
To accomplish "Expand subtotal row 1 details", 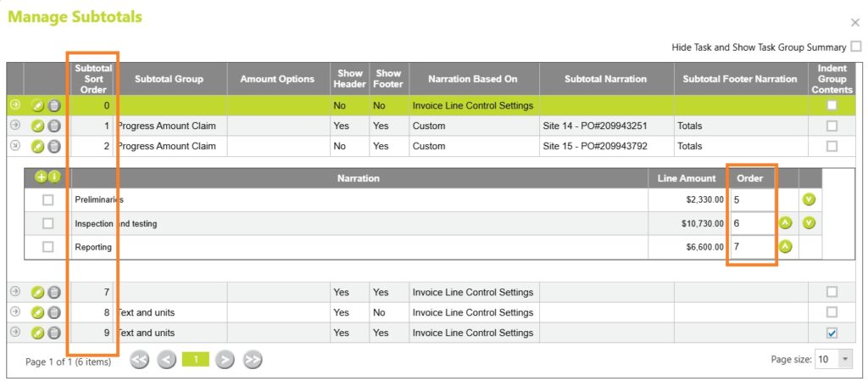I will pyautogui.click(x=14, y=126).
